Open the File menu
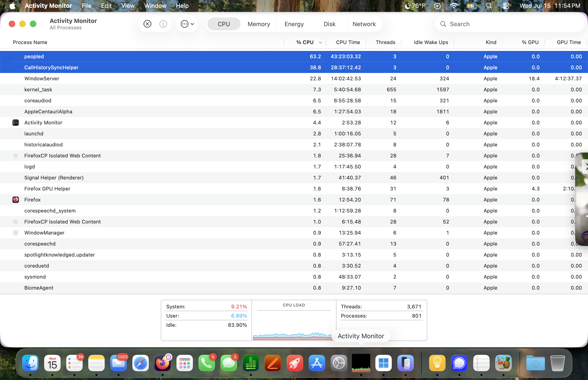The height and width of the screenshot is (380, 588). pos(86,6)
